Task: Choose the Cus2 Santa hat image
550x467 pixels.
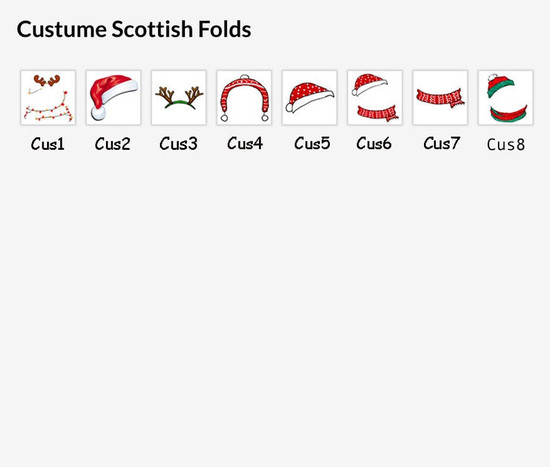Action: pos(113,98)
